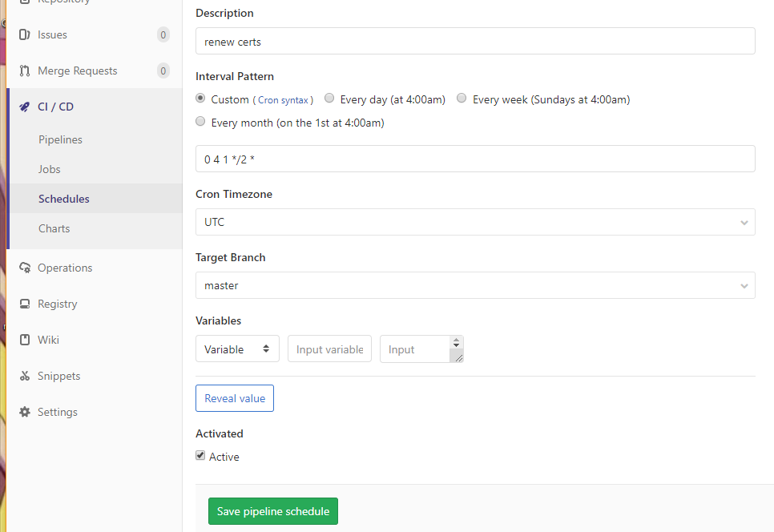Open Issues in the sidebar
This screenshot has height=532, width=774.
52,35
